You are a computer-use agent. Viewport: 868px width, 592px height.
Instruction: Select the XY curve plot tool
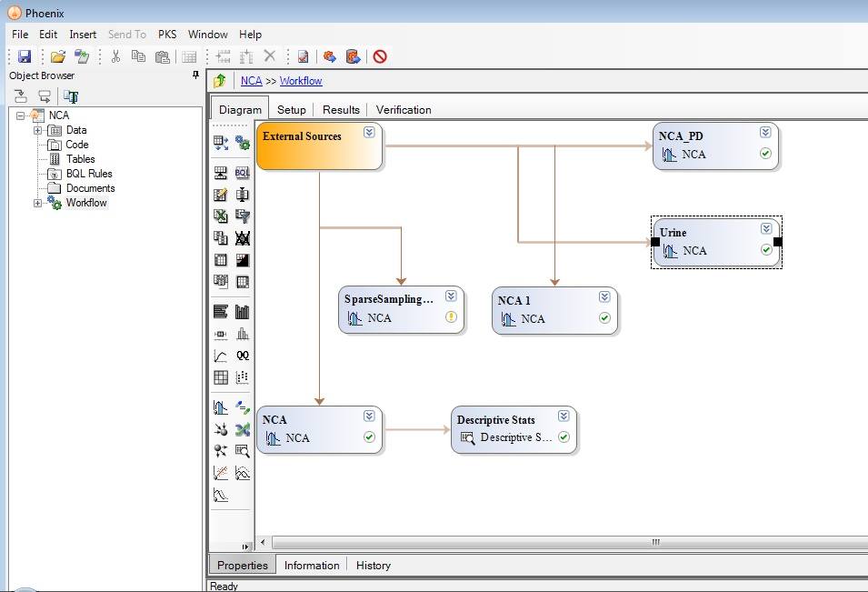tap(220, 356)
